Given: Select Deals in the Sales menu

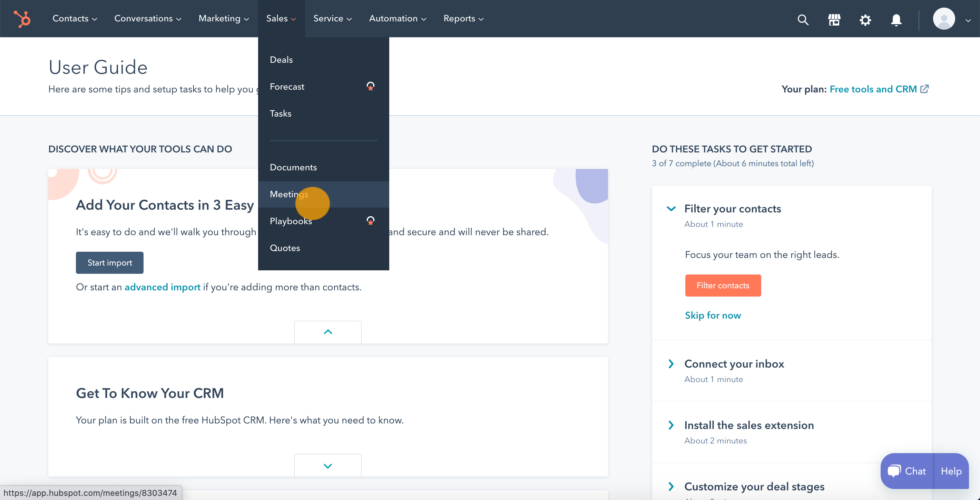Looking at the screenshot, I should [323, 60].
